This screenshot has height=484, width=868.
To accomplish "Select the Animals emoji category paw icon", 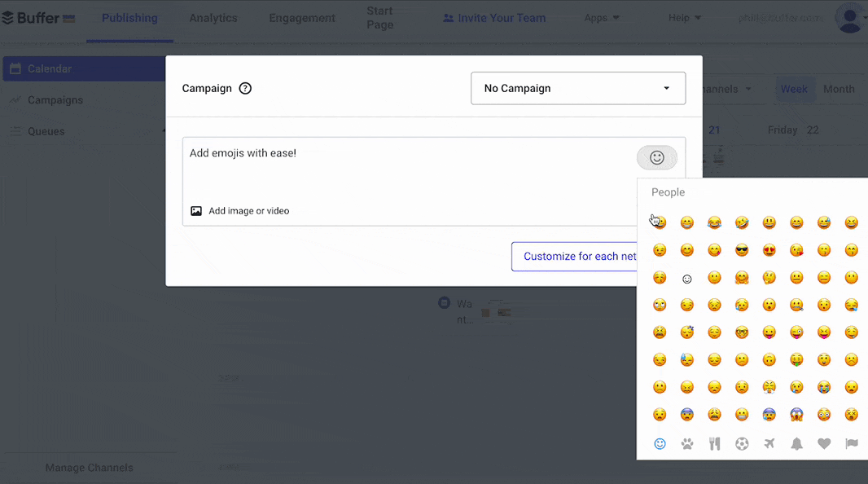I will 686,443.
